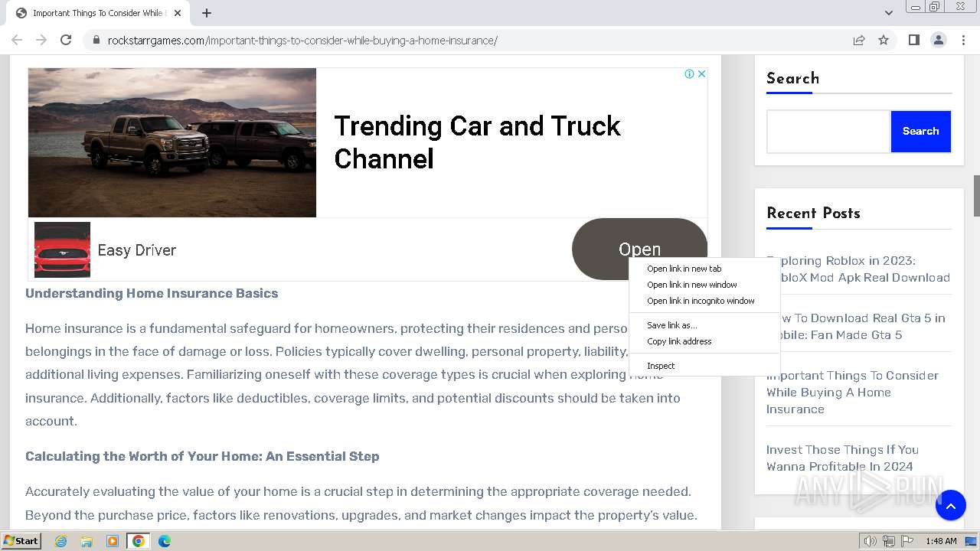This screenshot has width=980, height=551.
Task: Click the Trending Car and Truck Channel headline
Action: point(477,142)
